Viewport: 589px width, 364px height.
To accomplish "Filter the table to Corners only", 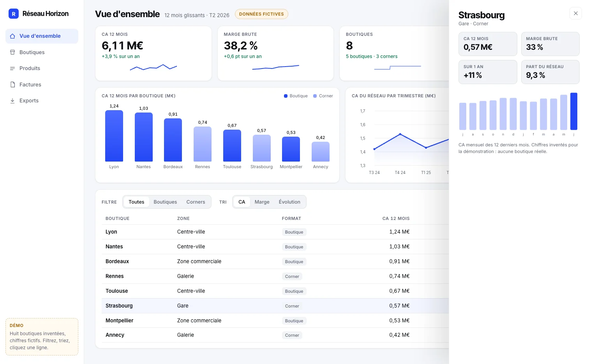I will [196, 202].
